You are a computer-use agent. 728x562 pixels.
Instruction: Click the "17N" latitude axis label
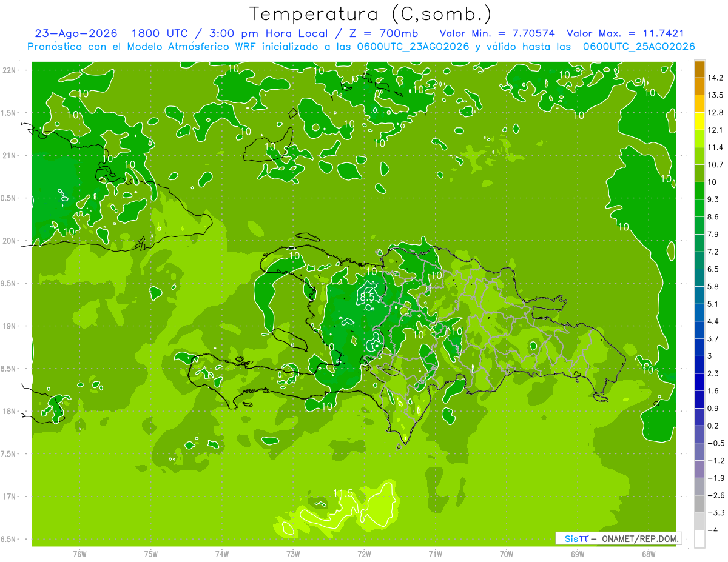tap(10, 497)
